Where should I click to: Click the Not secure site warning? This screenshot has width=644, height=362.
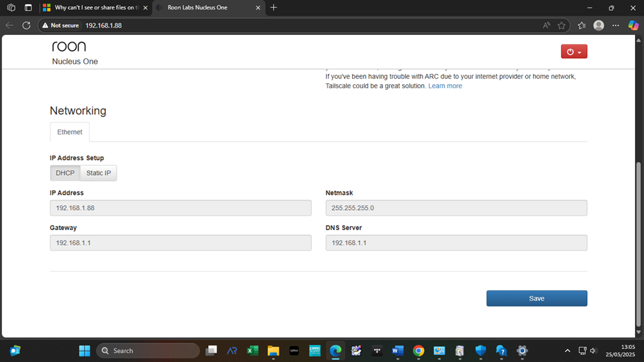[60, 25]
